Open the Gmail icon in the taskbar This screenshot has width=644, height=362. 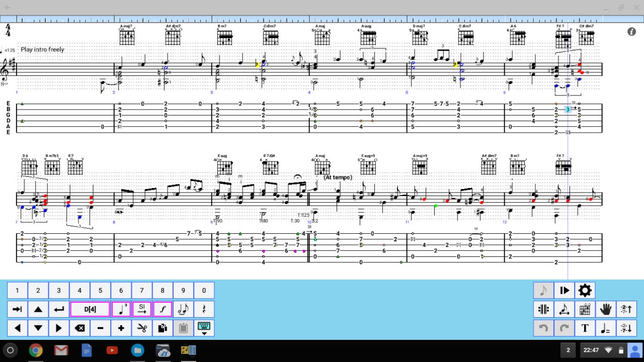(61, 350)
